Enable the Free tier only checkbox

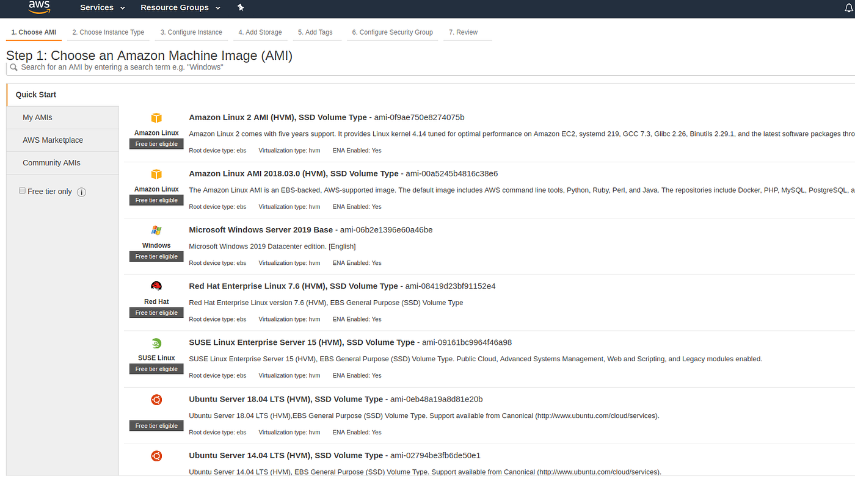point(22,191)
